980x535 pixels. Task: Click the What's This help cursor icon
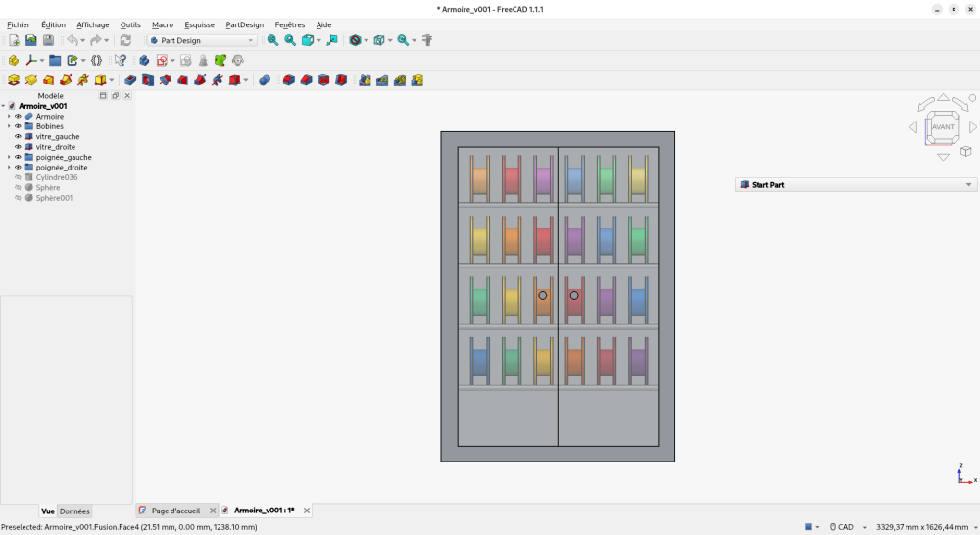pos(120,60)
